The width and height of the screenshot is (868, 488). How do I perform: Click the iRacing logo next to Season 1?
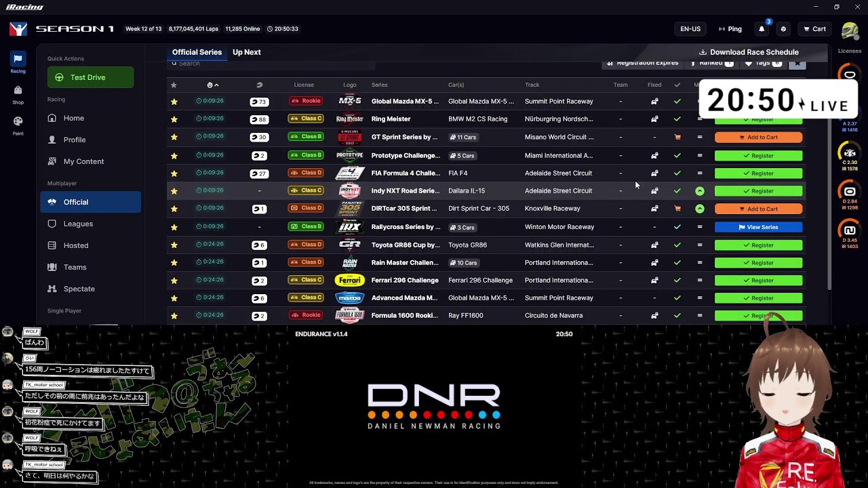[x=18, y=29]
